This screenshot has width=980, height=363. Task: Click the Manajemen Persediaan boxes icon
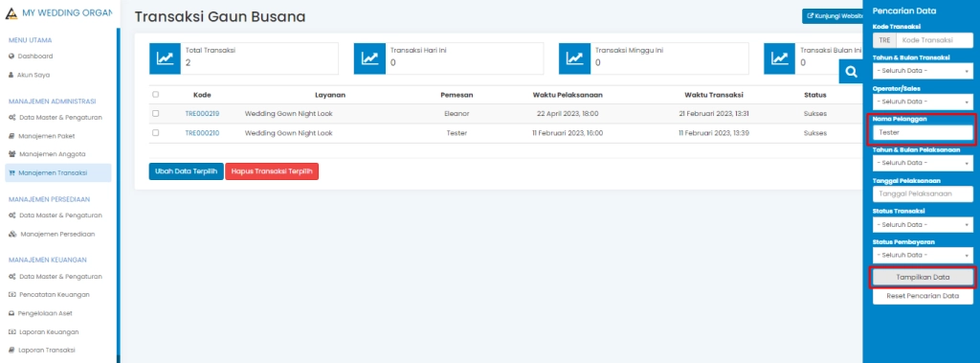point(12,234)
